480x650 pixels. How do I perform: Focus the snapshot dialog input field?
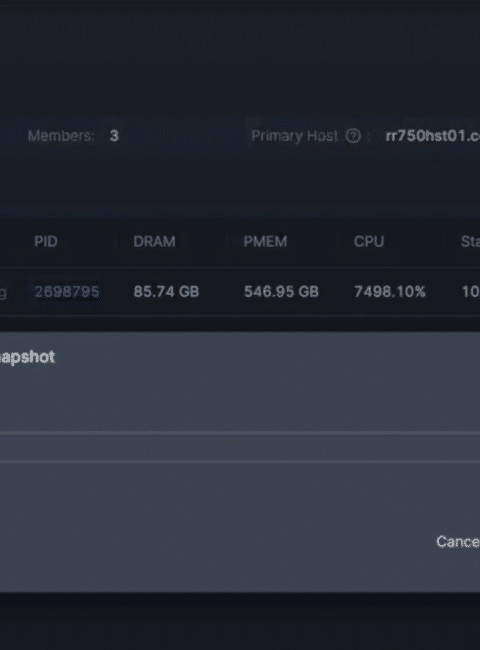pos(240,448)
